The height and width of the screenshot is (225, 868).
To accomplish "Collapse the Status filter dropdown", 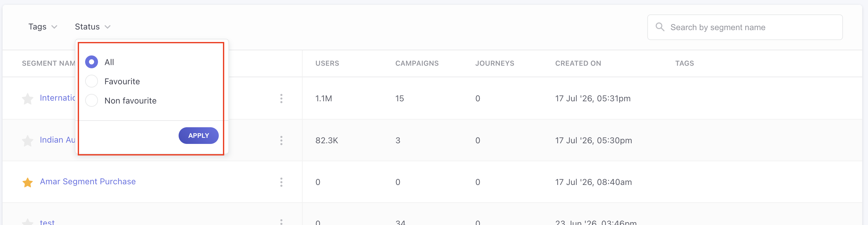I will pos(93,27).
